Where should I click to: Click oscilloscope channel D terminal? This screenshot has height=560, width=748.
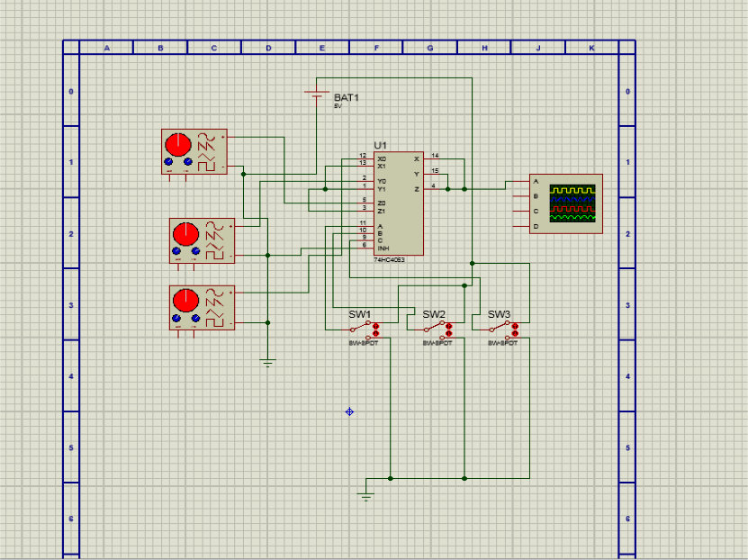click(x=521, y=226)
